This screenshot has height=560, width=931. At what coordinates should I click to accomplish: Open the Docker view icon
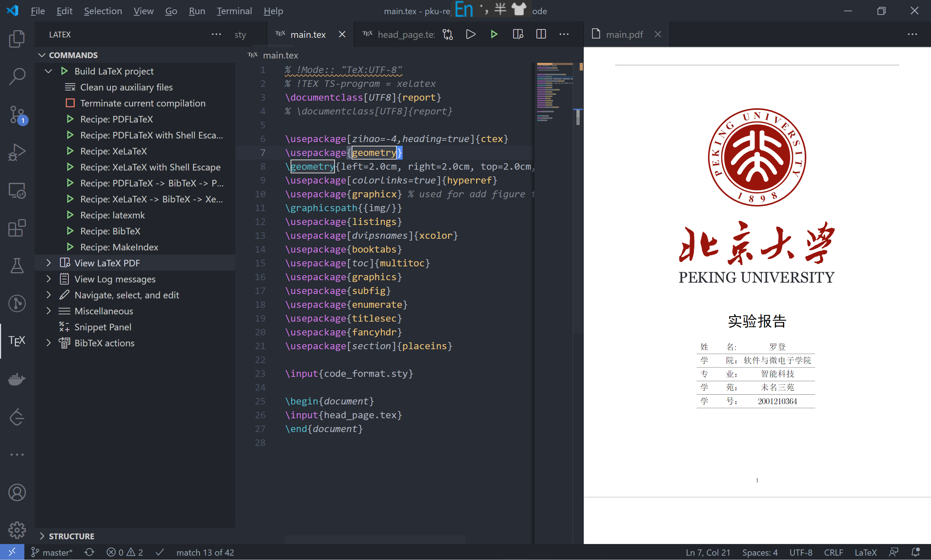coord(17,379)
